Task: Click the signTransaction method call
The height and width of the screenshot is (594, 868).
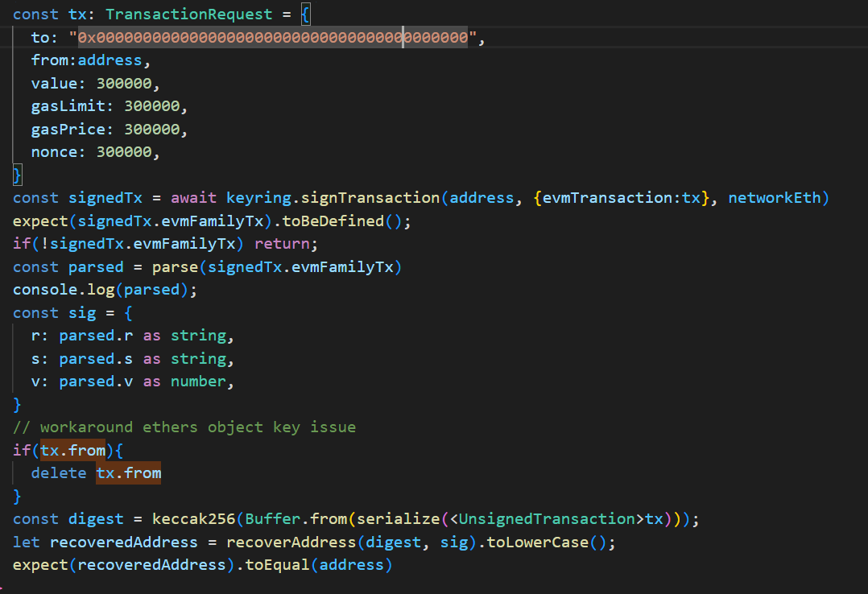Action: click(x=370, y=198)
